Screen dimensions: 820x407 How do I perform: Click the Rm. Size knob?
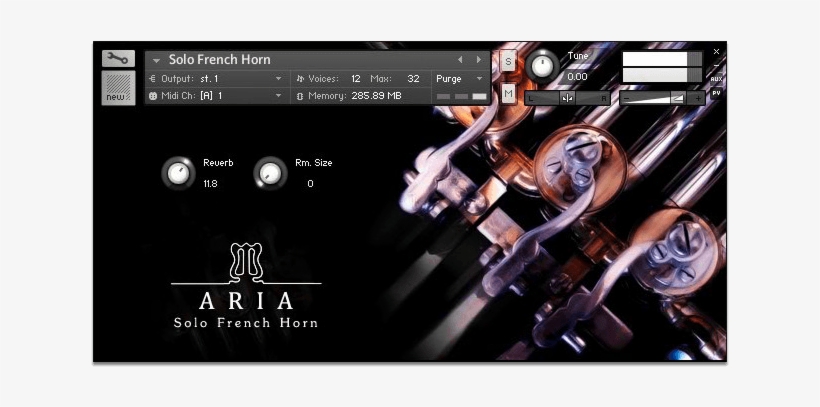tap(270, 173)
